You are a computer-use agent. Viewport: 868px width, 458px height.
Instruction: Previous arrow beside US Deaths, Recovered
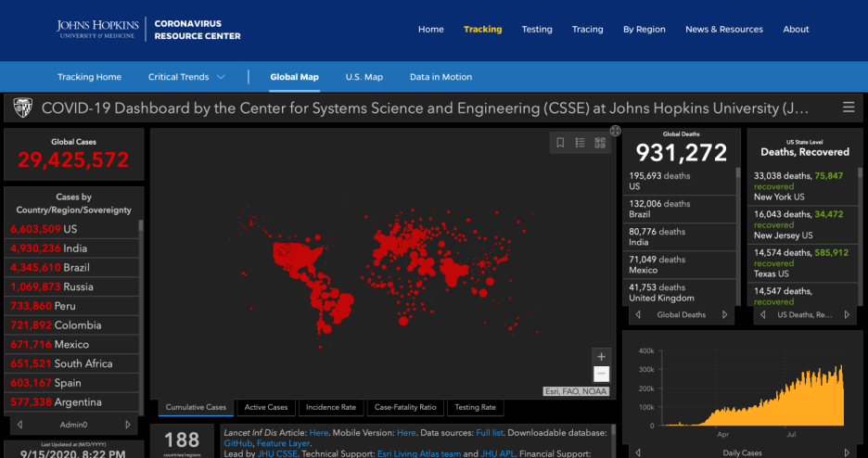(763, 314)
